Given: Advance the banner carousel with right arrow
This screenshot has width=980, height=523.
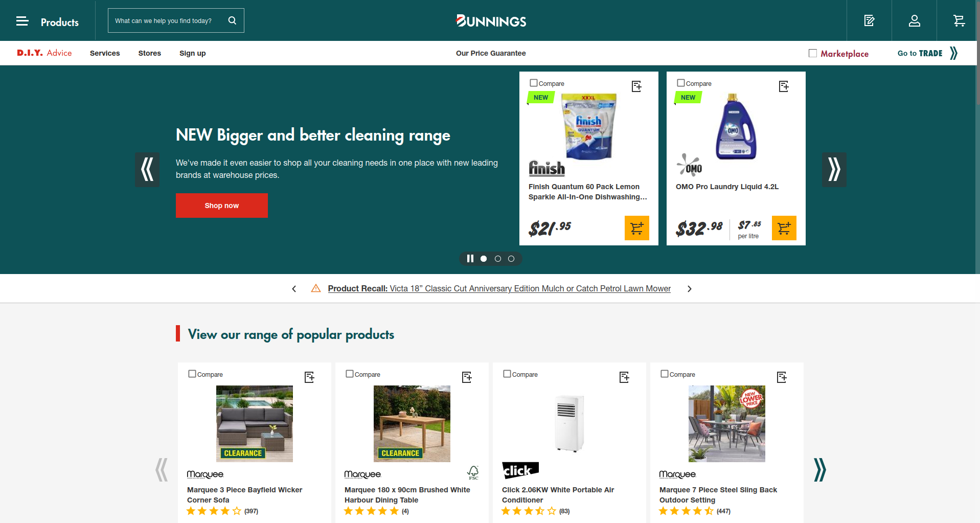Looking at the screenshot, I should coord(834,169).
